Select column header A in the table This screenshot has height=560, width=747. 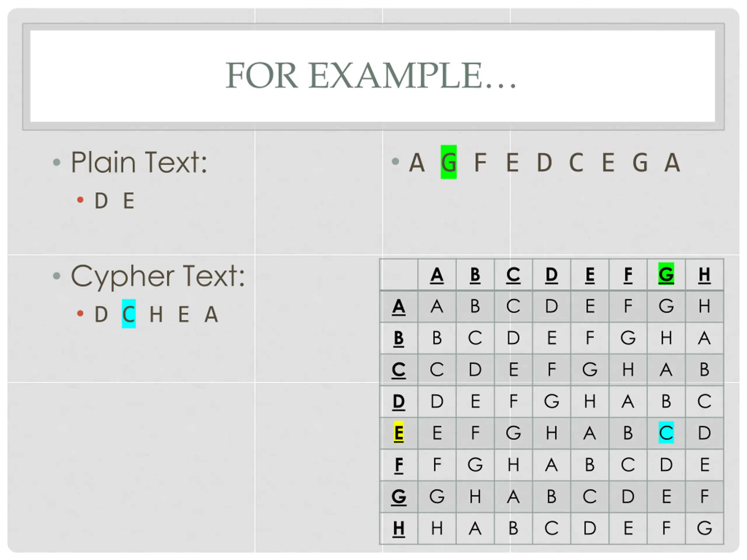click(437, 275)
